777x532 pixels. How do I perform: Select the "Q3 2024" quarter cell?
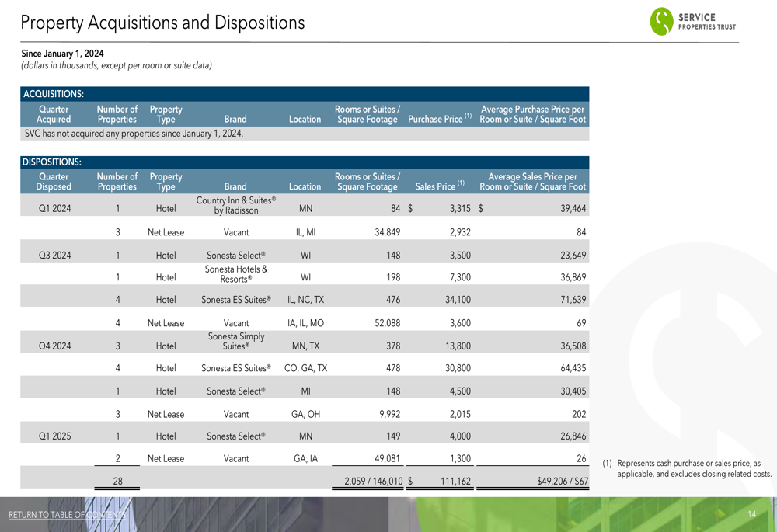click(54, 255)
